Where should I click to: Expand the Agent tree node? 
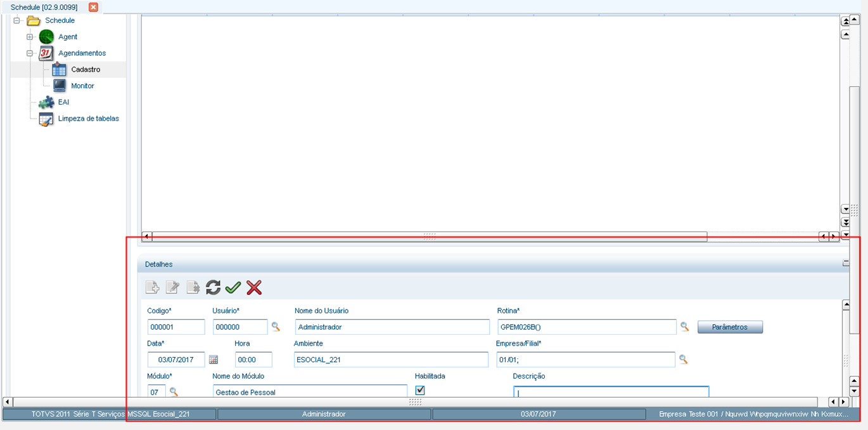click(30, 37)
